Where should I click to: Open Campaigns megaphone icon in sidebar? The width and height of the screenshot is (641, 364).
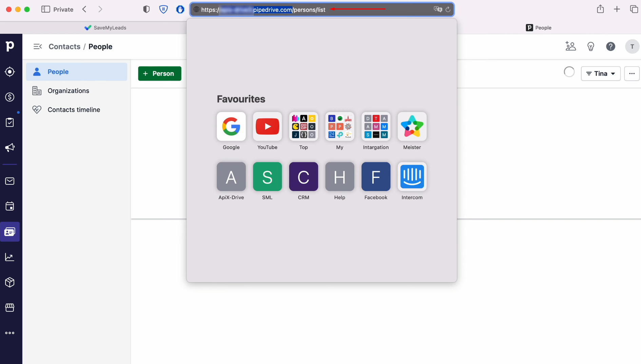click(10, 147)
